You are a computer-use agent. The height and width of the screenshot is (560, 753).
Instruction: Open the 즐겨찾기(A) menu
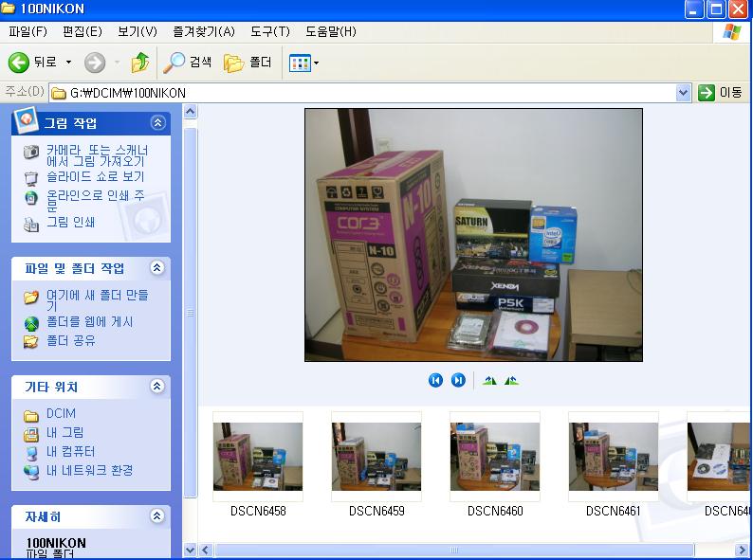click(204, 31)
